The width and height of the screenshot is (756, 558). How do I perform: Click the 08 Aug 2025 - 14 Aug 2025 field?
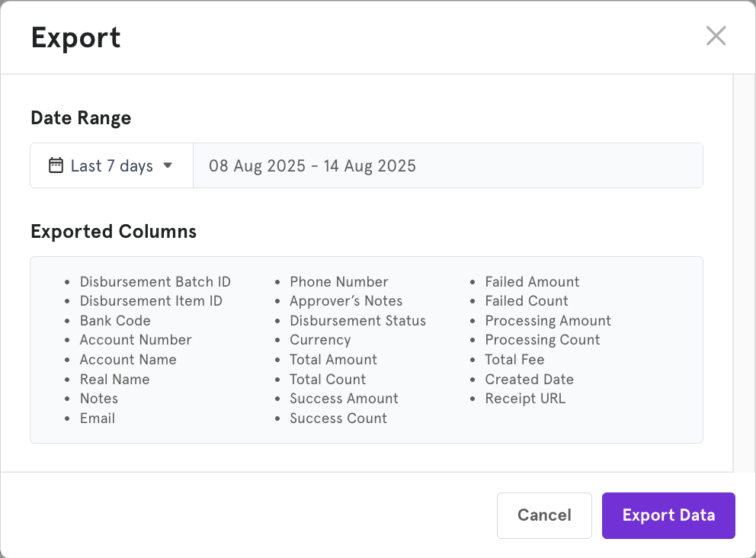point(448,165)
